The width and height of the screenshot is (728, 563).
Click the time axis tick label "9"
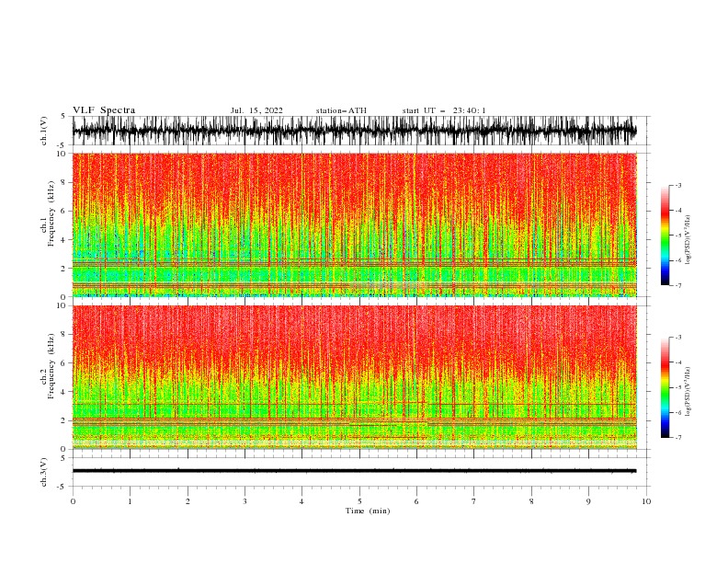tap(588, 501)
